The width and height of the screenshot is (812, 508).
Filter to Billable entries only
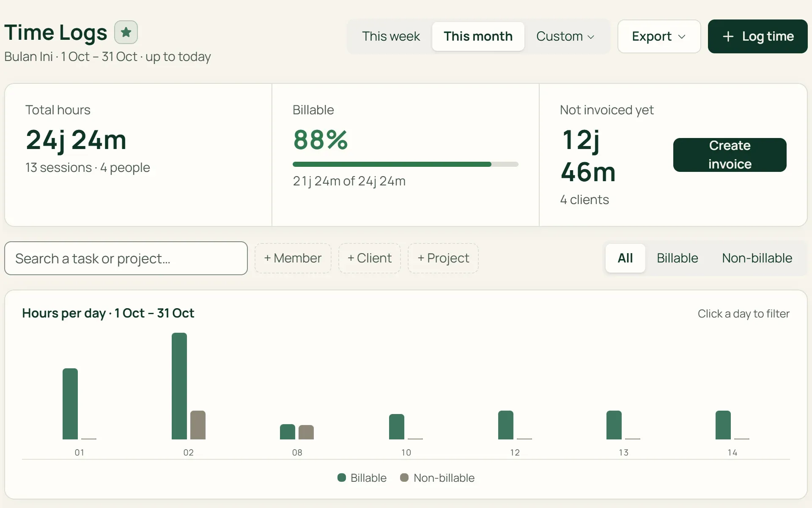pos(677,258)
